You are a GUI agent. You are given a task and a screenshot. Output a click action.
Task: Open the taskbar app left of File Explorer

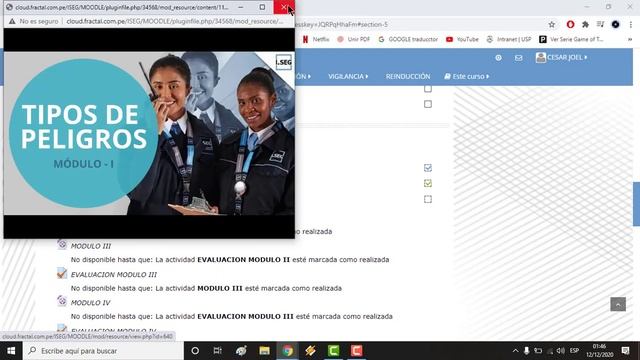tap(241, 351)
